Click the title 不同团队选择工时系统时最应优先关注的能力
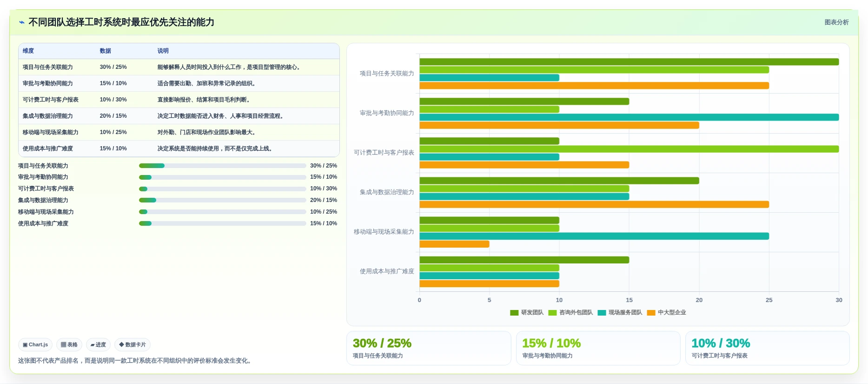 [x=121, y=22]
